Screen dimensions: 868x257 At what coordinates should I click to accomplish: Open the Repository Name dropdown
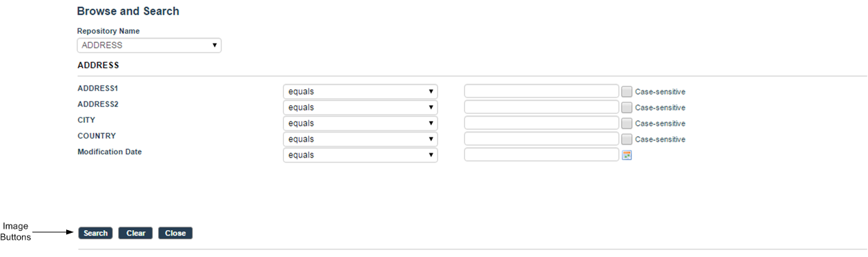point(149,46)
